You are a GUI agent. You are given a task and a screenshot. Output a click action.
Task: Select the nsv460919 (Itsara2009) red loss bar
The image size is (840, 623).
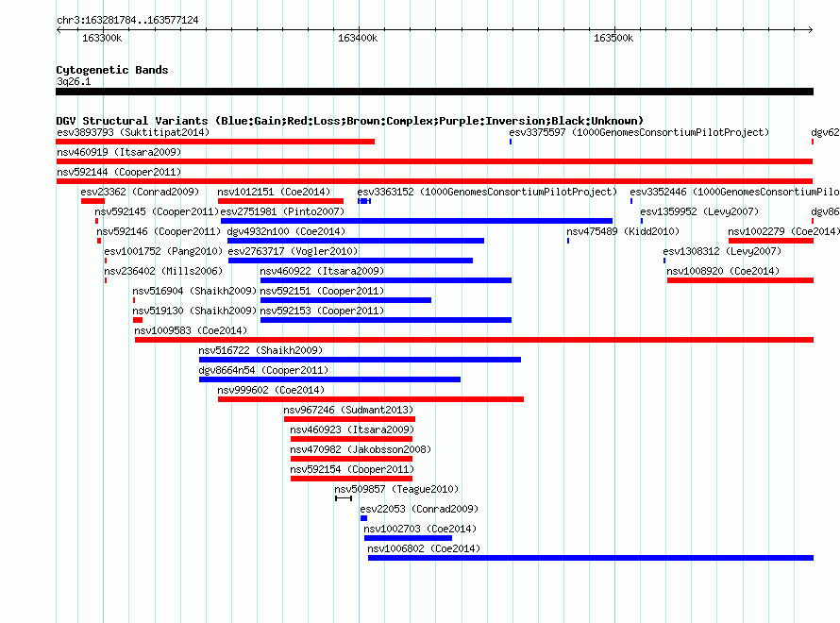click(x=434, y=161)
